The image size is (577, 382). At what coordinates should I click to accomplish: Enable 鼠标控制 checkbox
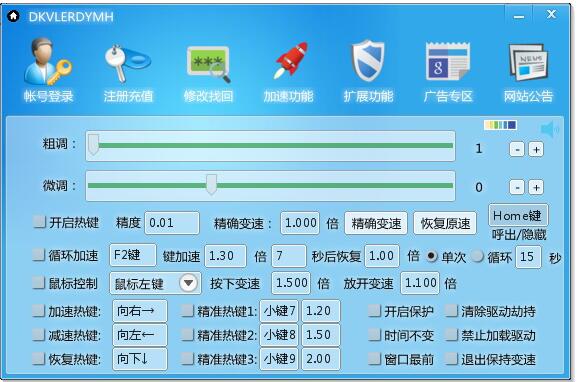(x=39, y=283)
